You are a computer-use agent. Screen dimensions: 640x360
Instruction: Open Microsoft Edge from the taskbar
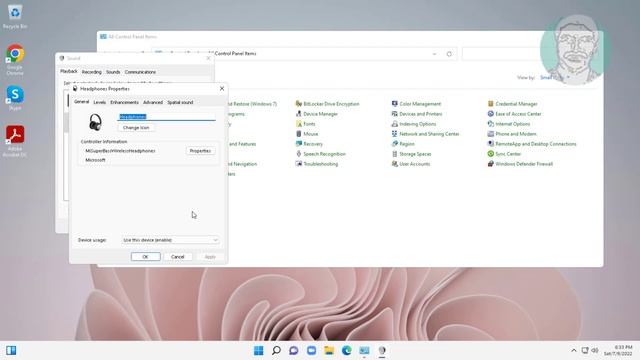click(x=347, y=351)
